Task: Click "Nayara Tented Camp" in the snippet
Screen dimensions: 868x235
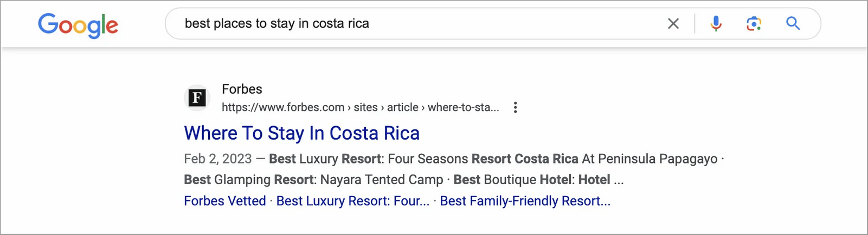Action: [381, 180]
